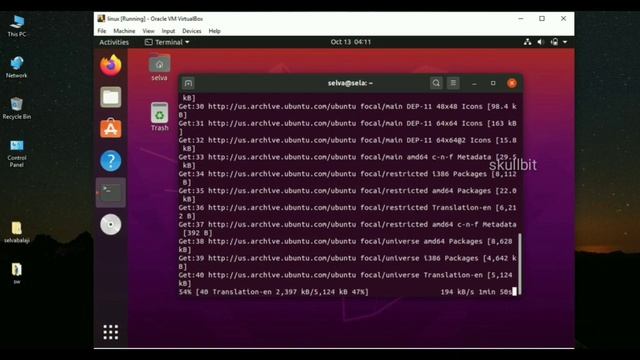Click the network status icon in top bar
This screenshot has height=360, width=640.
[x=527, y=42]
